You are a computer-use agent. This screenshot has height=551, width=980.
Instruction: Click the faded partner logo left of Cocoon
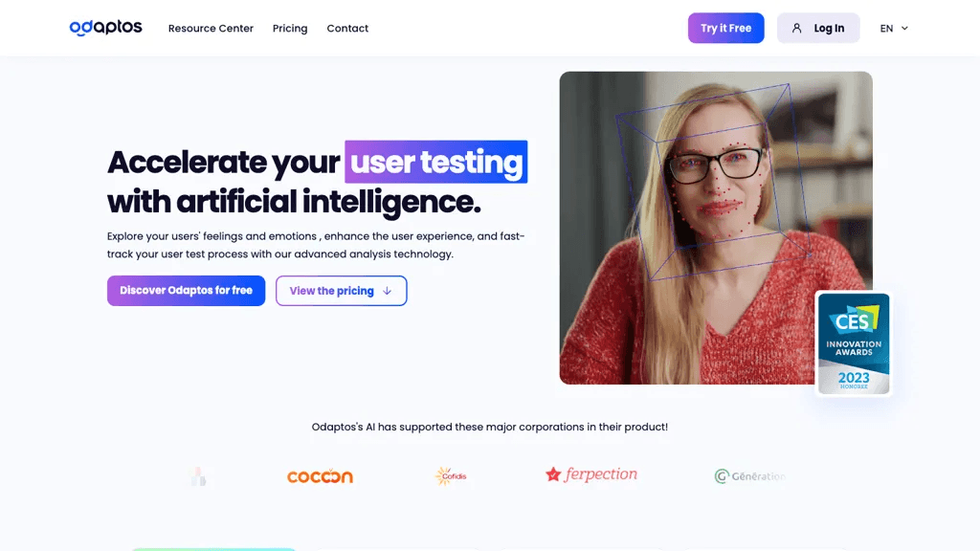[x=199, y=476]
